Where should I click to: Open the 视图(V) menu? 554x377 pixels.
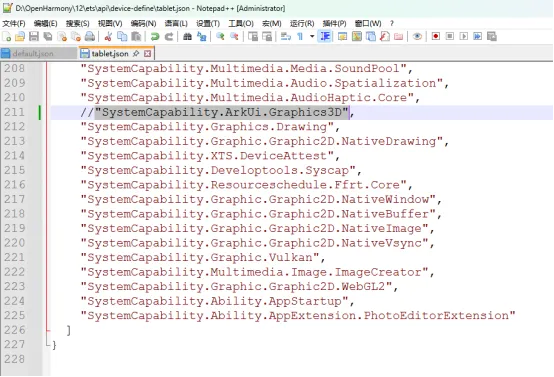110,23
